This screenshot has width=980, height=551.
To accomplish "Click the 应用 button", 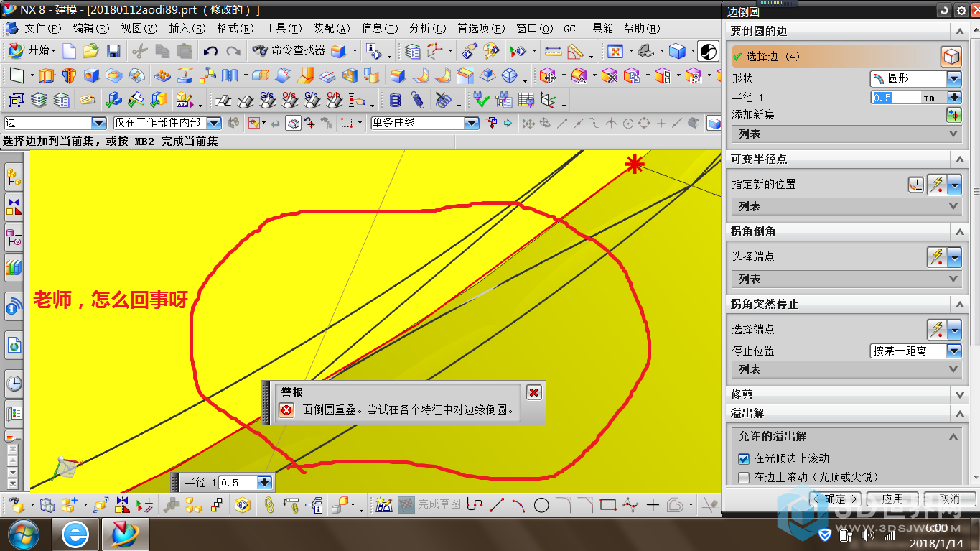I will click(892, 499).
